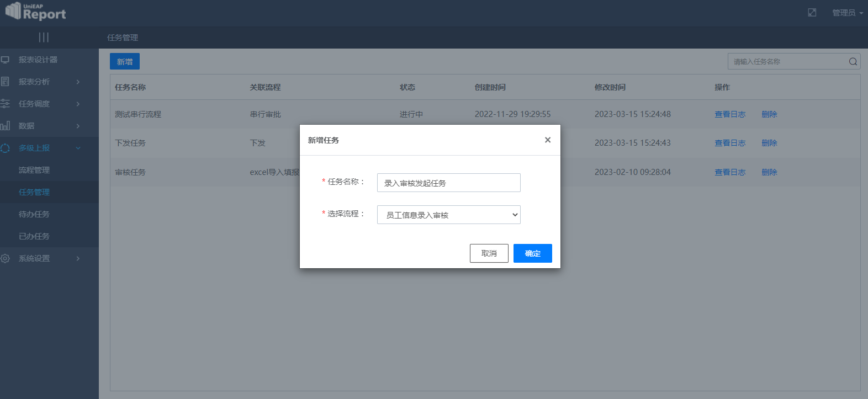The width and height of the screenshot is (868, 399).
Task: Open 待办任务 in the sidebar
Action: pyautogui.click(x=34, y=214)
